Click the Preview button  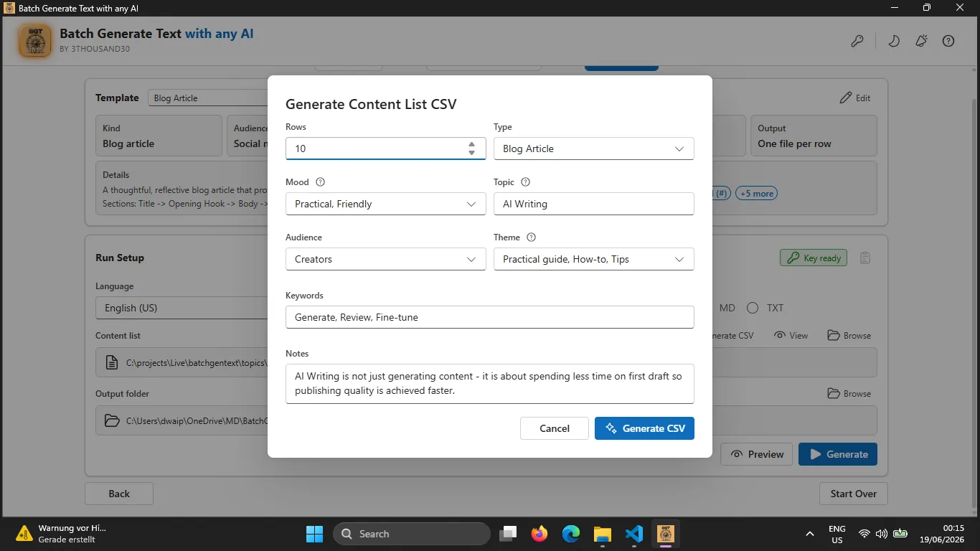coord(757,454)
